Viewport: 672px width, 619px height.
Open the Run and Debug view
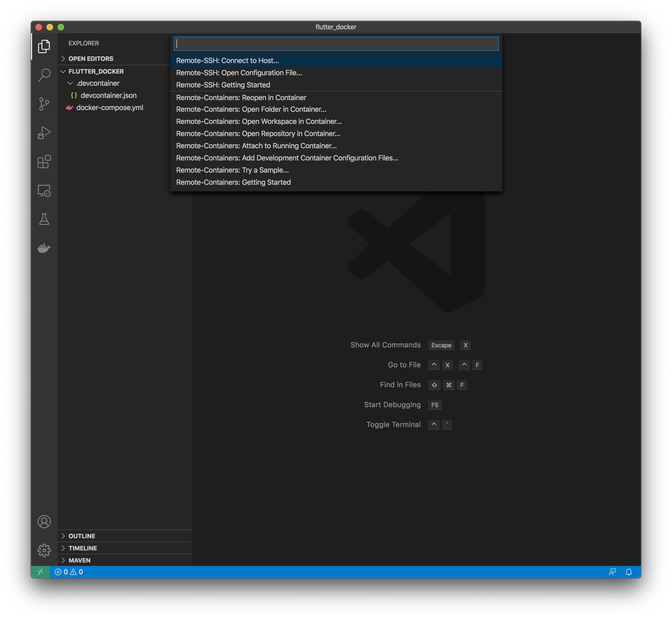pos(44,133)
